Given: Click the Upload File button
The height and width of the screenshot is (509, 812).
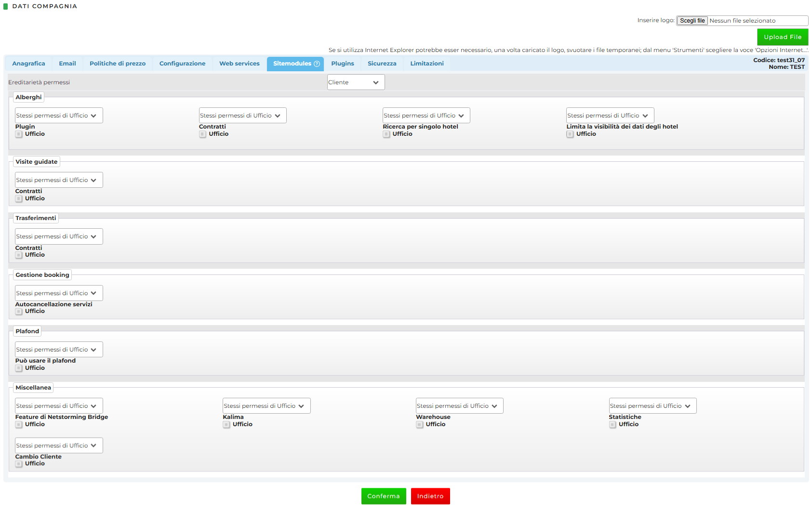Looking at the screenshot, I should [x=782, y=37].
